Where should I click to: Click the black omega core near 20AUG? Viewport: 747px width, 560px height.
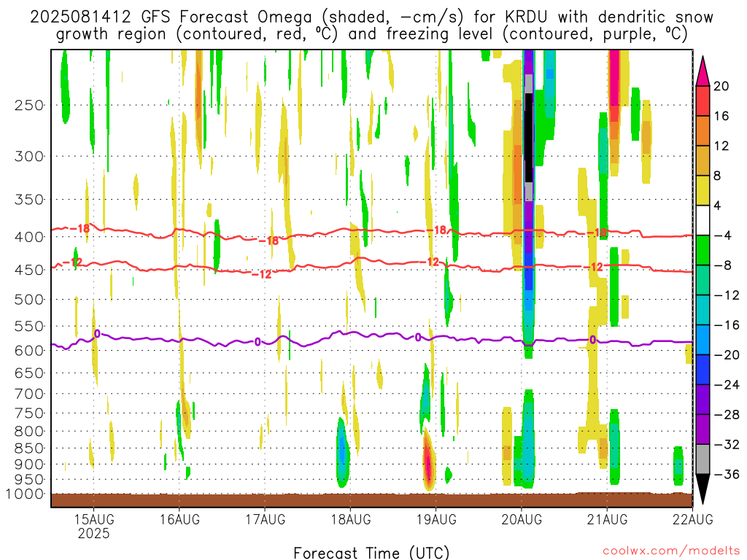pos(529,138)
